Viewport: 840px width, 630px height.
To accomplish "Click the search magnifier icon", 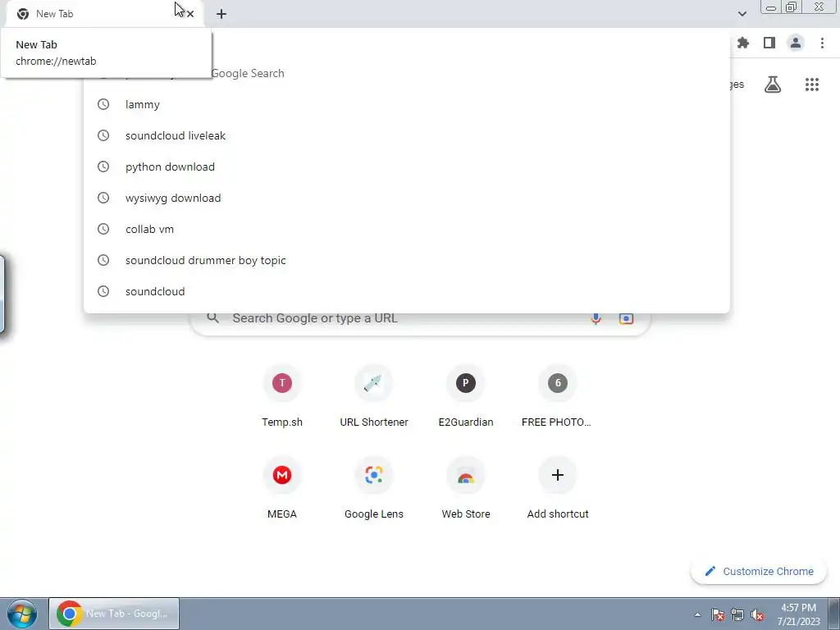I will point(213,318).
